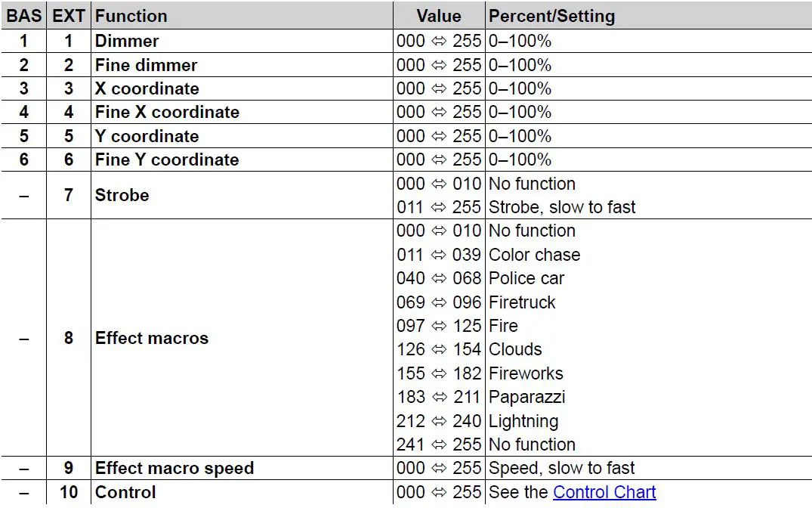This screenshot has height=508, width=812.
Task: Click the Strobe function cell
Action: [x=122, y=195]
